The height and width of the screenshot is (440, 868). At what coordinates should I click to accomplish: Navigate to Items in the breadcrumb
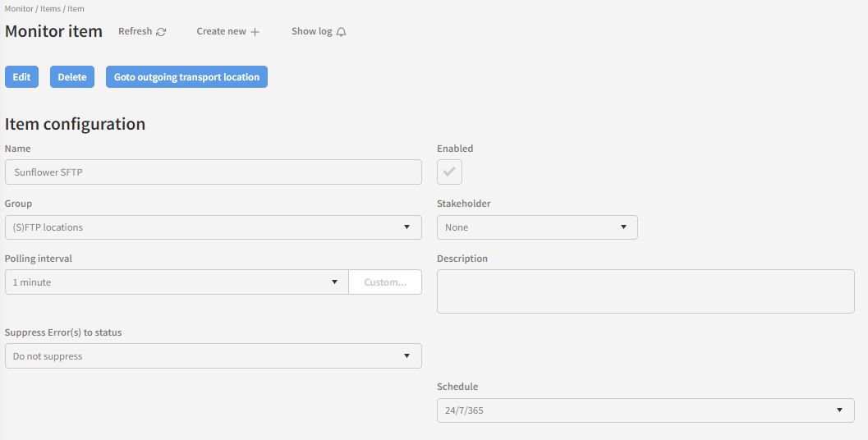coord(49,8)
